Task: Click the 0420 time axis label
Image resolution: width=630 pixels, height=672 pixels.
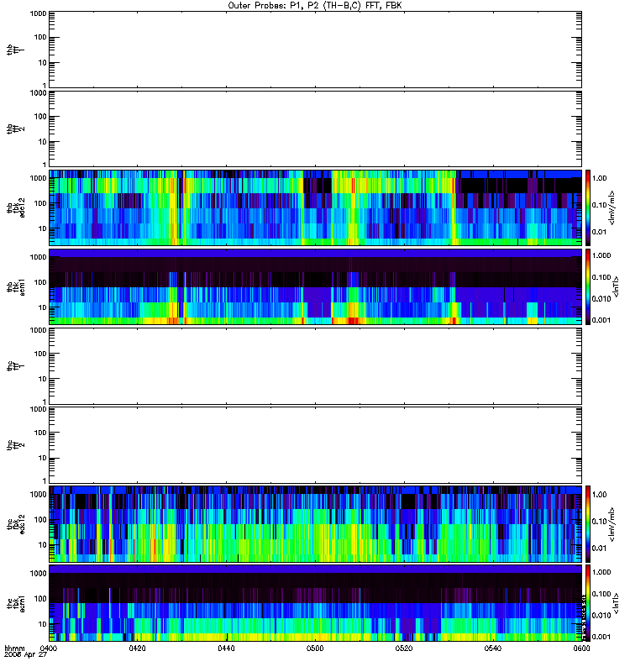Action: [x=137, y=648]
